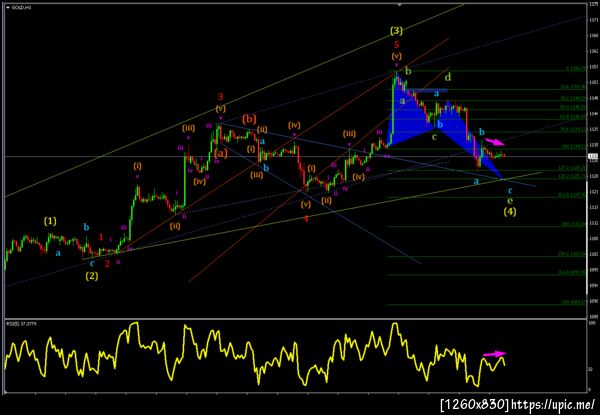Image resolution: width=600 pixels, height=415 pixels.
Task: Select the red 2 label beside (2)
Action: click(107, 263)
